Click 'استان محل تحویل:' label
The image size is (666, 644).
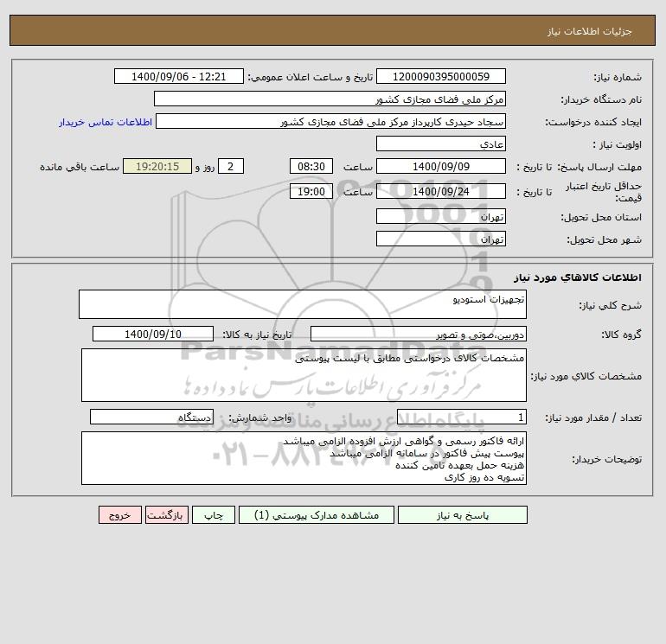(x=601, y=217)
